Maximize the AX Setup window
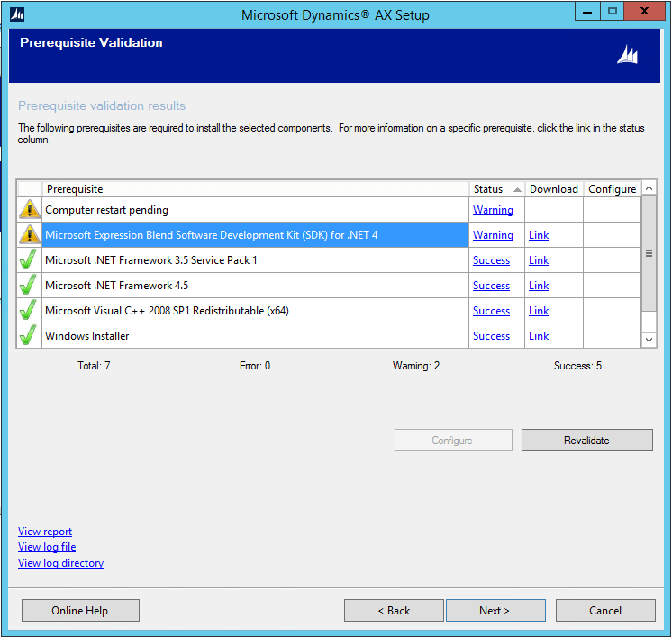The width and height of the screenshot is (672, 637). coord(612,12)
